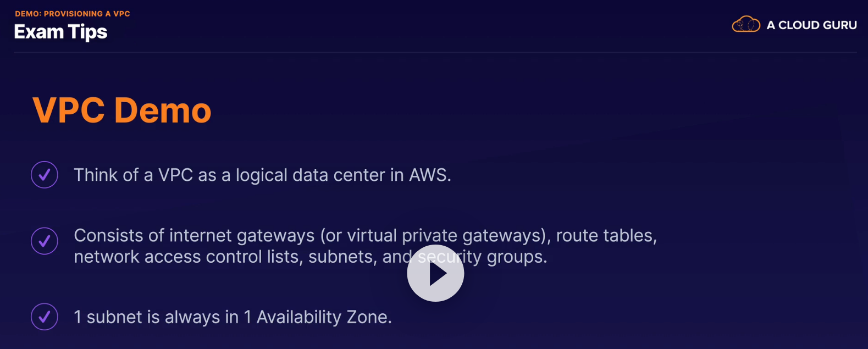Click the word "AWS" in the first tip
This screenshot has height=349, width=868.
[429, 175]
